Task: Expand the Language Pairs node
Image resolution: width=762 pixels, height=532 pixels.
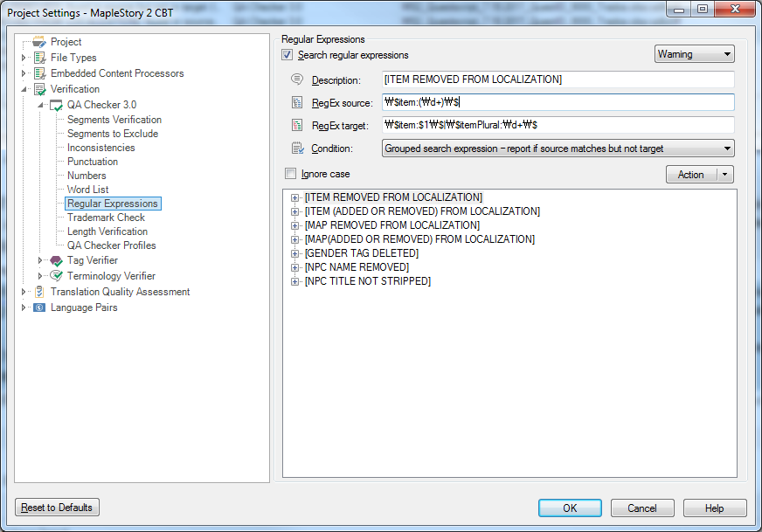Action: pyautogui.click(x=24, y=307)
